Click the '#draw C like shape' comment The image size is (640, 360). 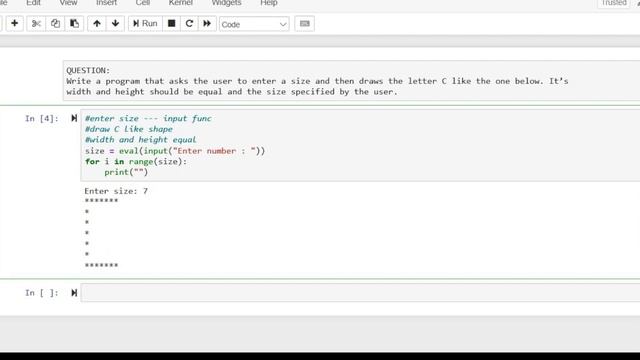[129, 129]
